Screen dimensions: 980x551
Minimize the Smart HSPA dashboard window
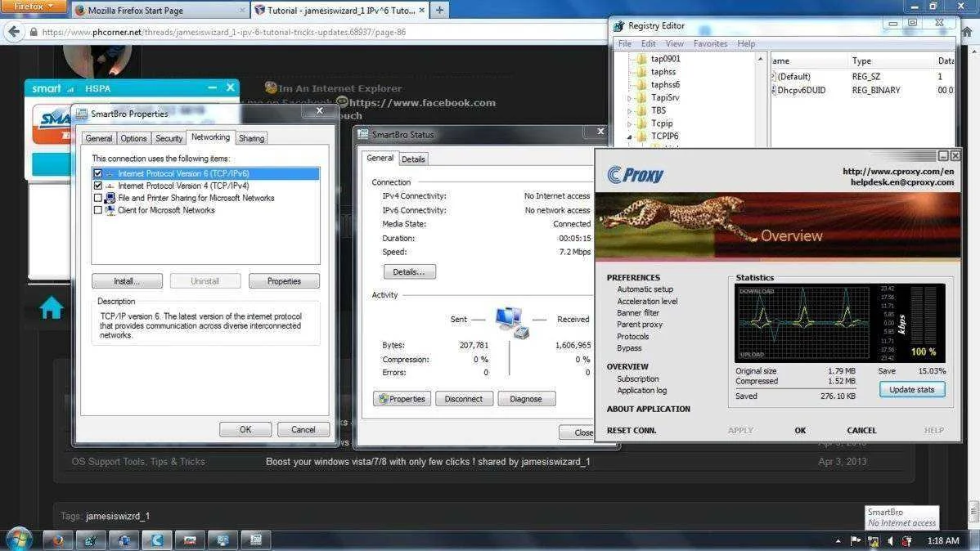pyautogui.click(x=213, y=88)
